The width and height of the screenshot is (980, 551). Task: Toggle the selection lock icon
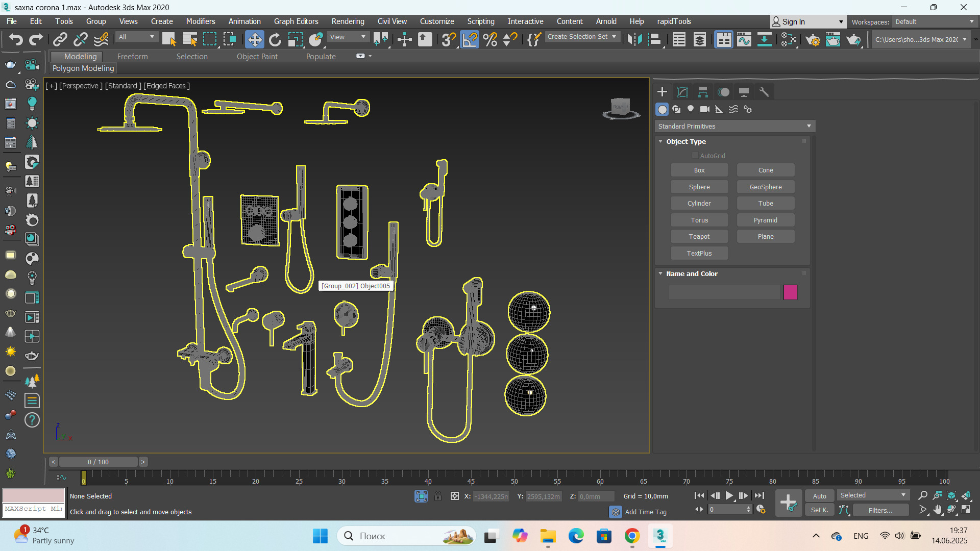tap(438, 496)
